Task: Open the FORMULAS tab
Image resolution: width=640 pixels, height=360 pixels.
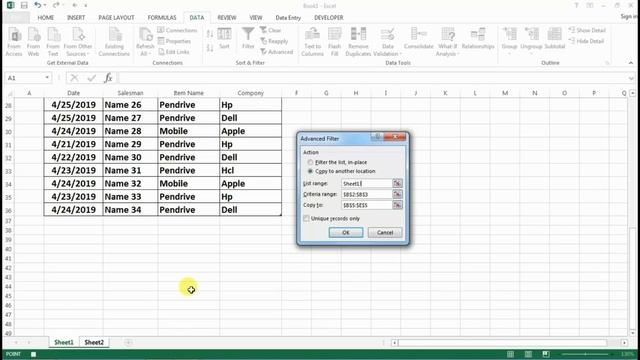Action: coord(162,18)
